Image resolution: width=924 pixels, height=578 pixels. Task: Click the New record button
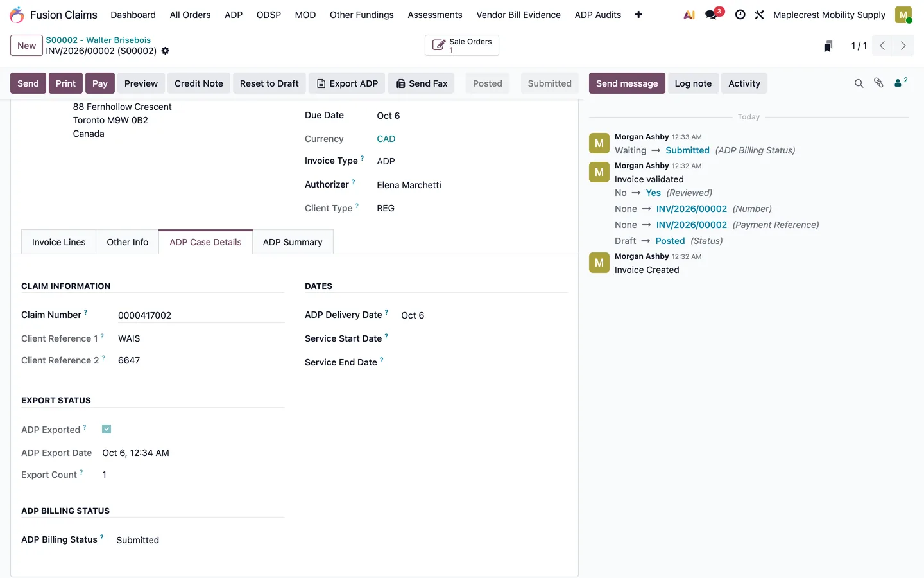pos(27,46)
